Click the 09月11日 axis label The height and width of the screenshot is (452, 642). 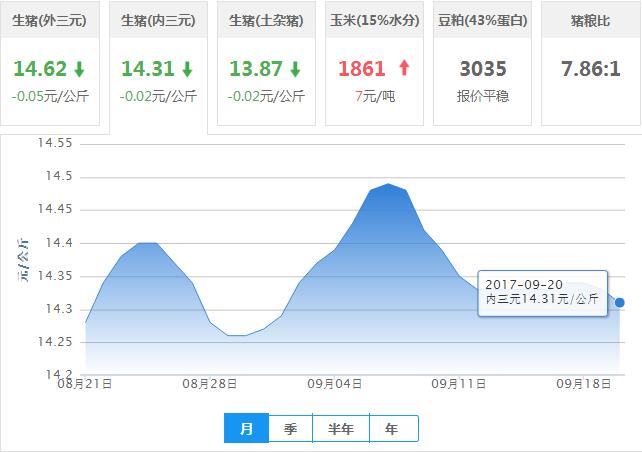pyautogui.click(x=459, y=384)
